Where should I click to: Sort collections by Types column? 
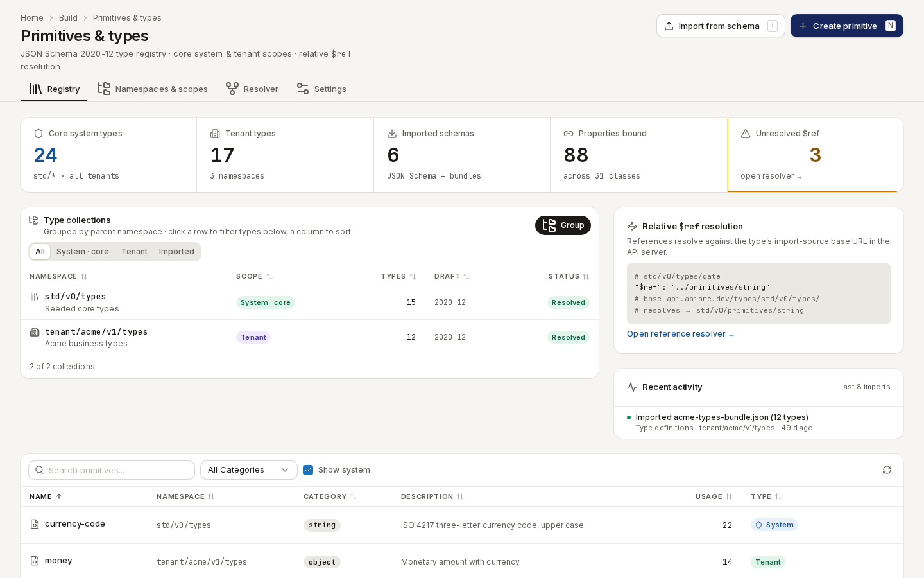click(x=398, y=277)
